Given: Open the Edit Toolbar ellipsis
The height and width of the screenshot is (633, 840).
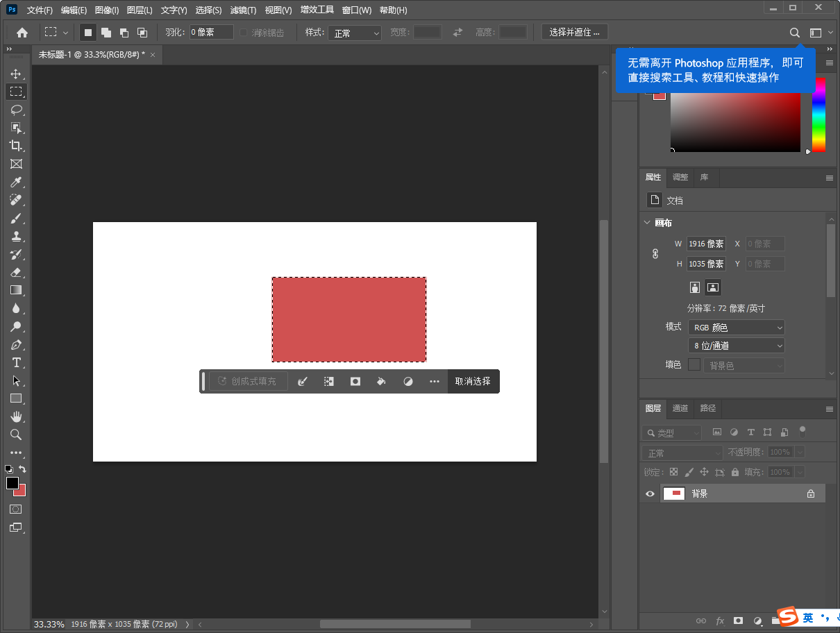Looking at the screenshot, I should [x=16, y=453].
